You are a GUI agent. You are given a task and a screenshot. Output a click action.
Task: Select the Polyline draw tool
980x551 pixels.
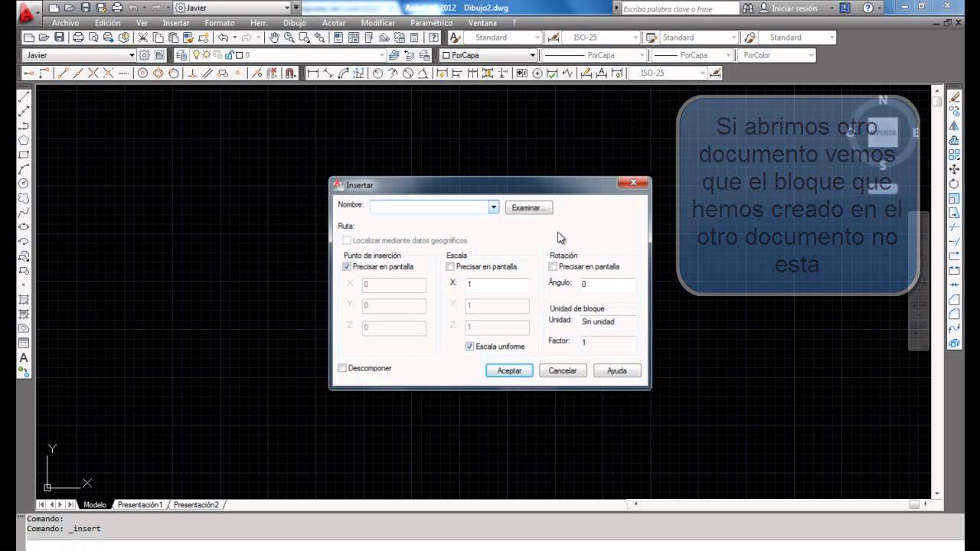coord(24,126)
